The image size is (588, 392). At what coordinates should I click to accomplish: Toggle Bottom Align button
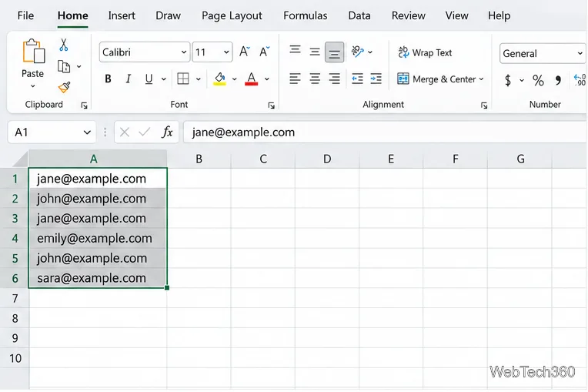pos(334,52)
